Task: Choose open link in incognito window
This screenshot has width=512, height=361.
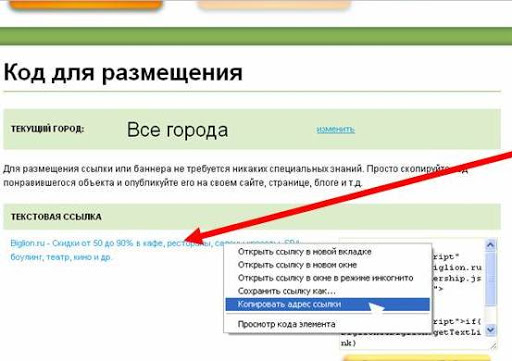Action: [325, 278]
